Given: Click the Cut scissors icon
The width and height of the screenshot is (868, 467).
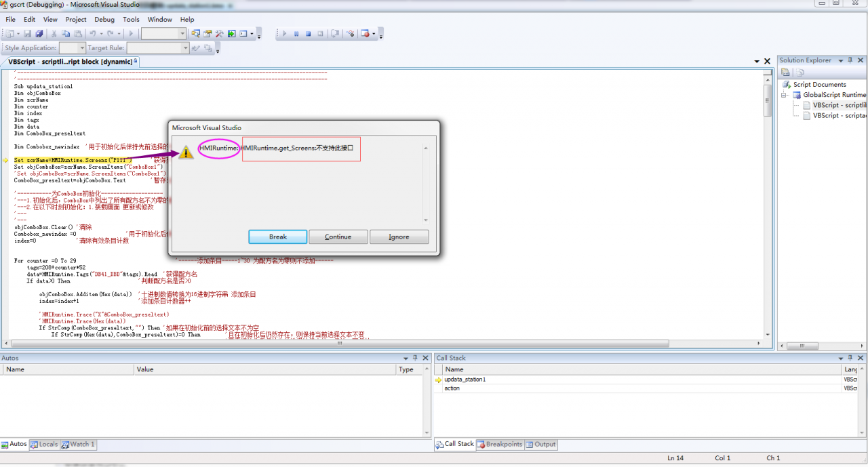Looking at the screenshot, I should 54,33.
